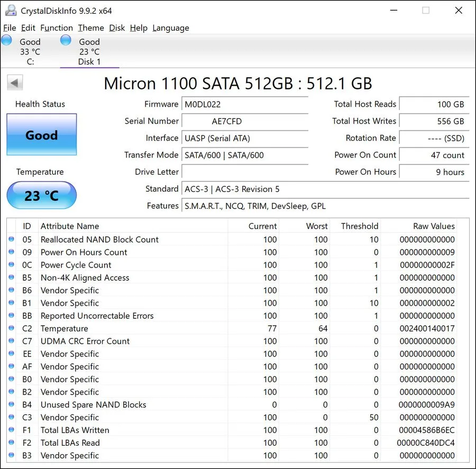Click status dot for C3 Vendor Specific row
Image resolution: width=476 pixels, height=469 pixels.
(x=12, y=417)
